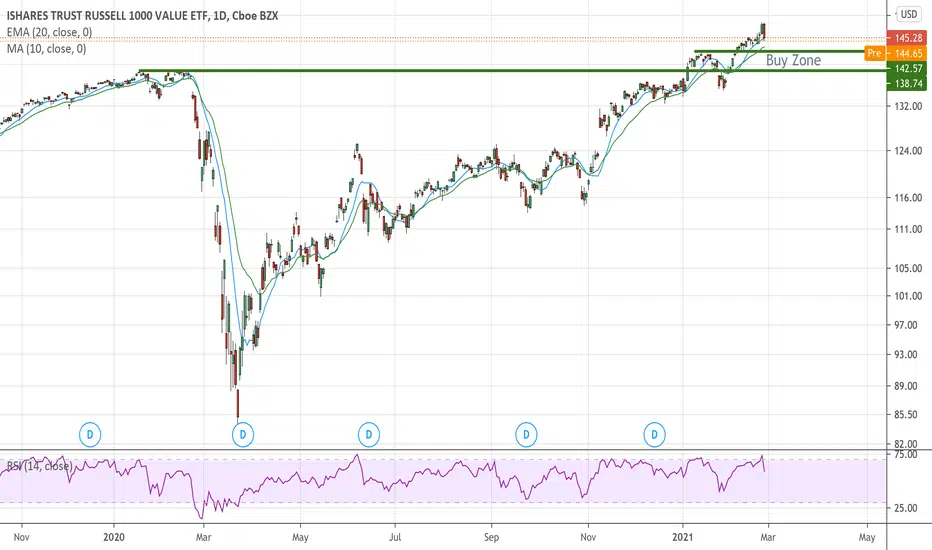932x550 pixels.
Task: Click the first May label after 2020
Action: [300, 538]
